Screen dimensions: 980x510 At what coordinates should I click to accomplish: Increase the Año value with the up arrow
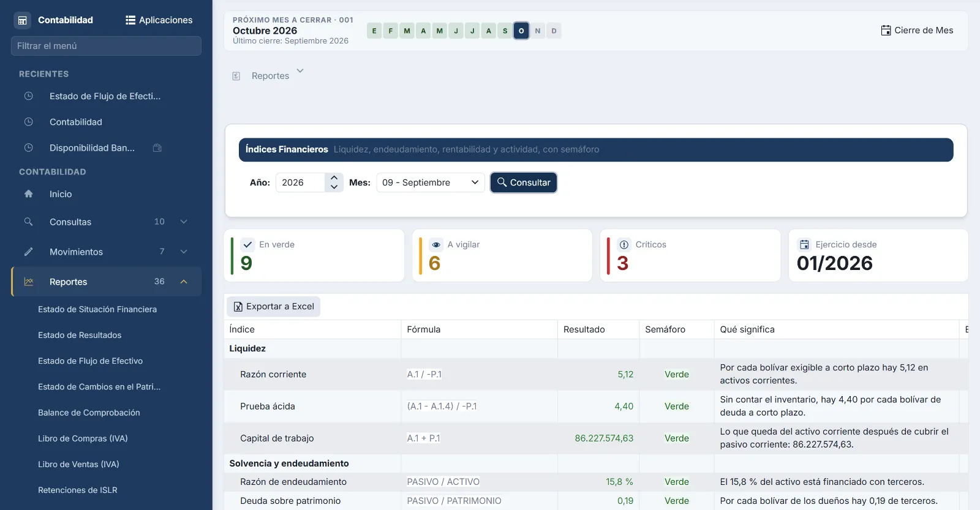[334, 178]
